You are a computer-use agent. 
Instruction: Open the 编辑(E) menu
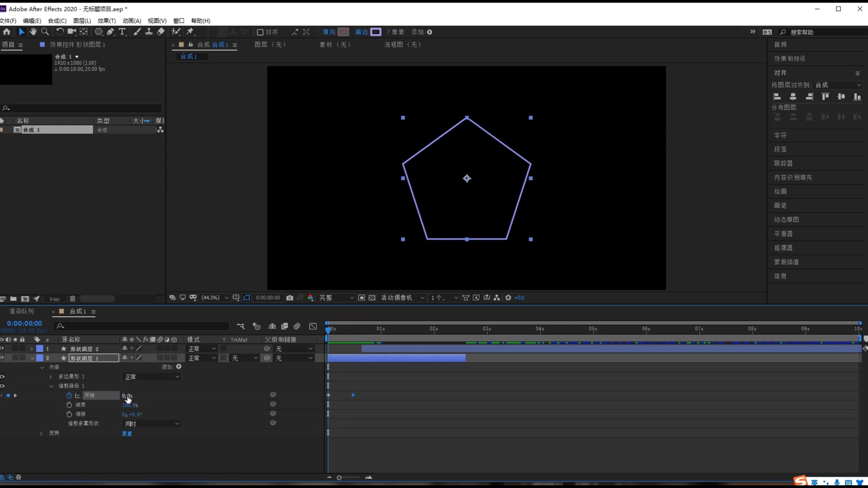[32, 21]
